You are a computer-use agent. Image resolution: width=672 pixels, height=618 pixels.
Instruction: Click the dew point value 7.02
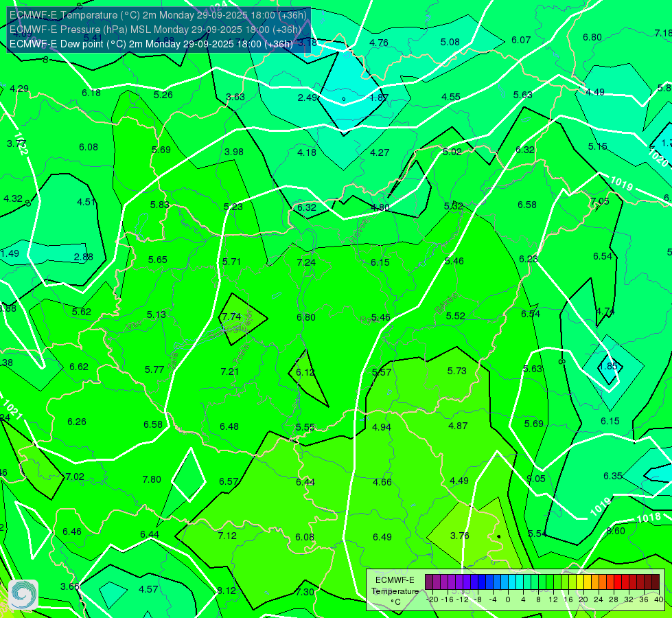click(x=75, y=477)
